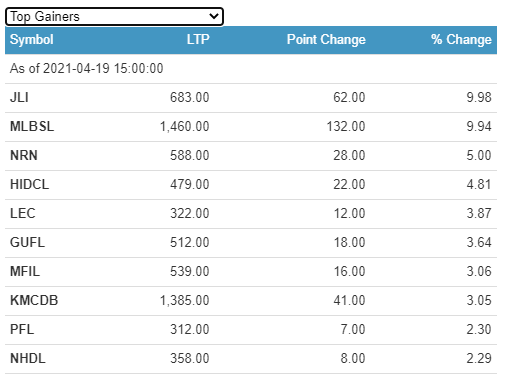Click the % Change column header
The height and width of the screenshot is (379, 515).
coord(461,40)
